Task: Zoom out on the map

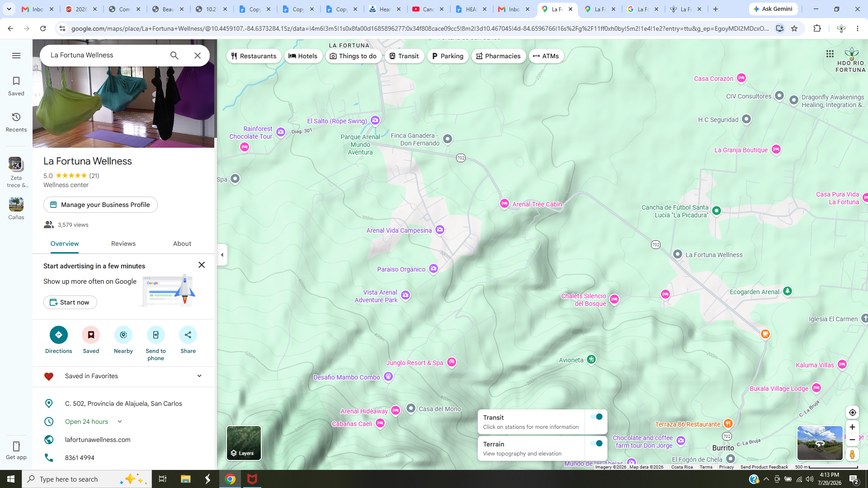Action: point(852,440)
